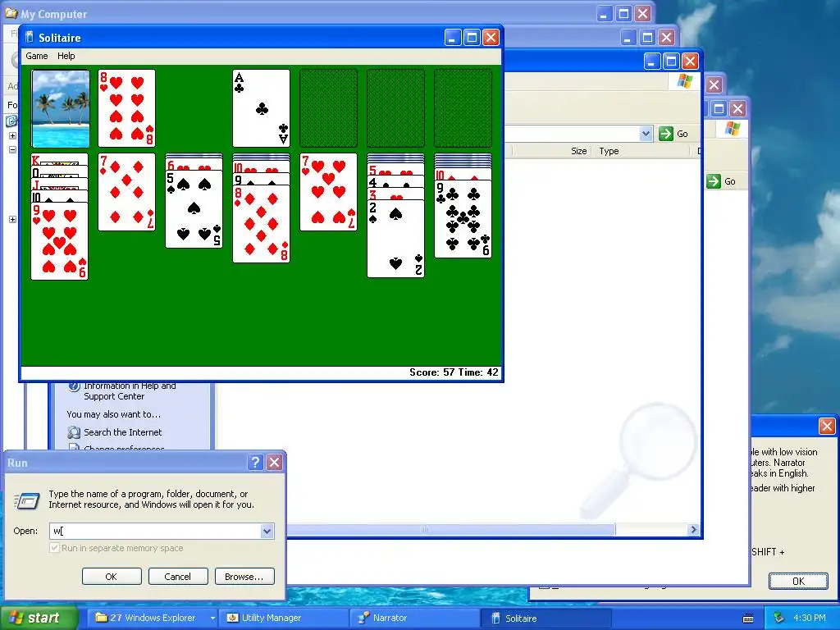The image size is (840, 630).
Task: Click Go in the rear Explorer window
Action: 722,181
